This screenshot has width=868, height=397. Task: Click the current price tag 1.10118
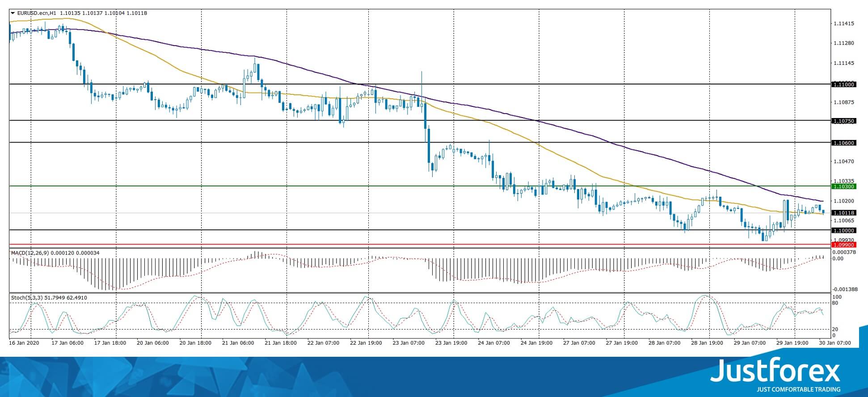click(x=843, y=213)
